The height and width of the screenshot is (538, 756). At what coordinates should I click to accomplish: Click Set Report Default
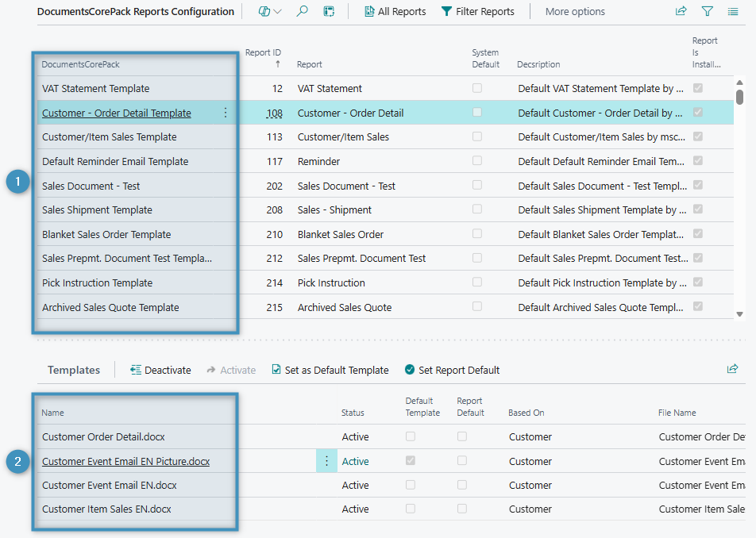pos(453,370)
